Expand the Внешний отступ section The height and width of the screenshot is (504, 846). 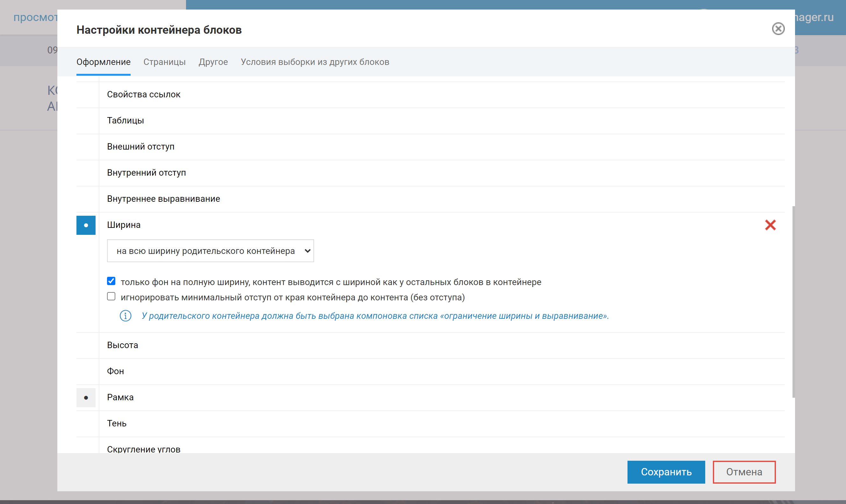[141, 147]
